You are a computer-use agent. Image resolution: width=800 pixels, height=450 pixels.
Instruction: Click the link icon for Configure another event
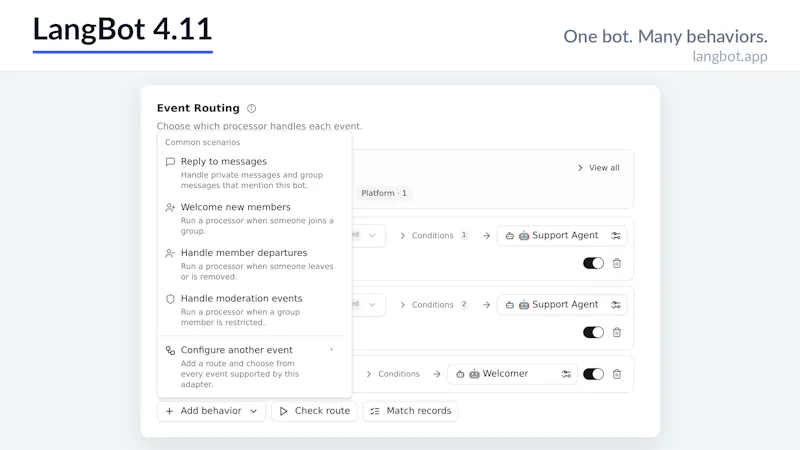pos(170,351)
